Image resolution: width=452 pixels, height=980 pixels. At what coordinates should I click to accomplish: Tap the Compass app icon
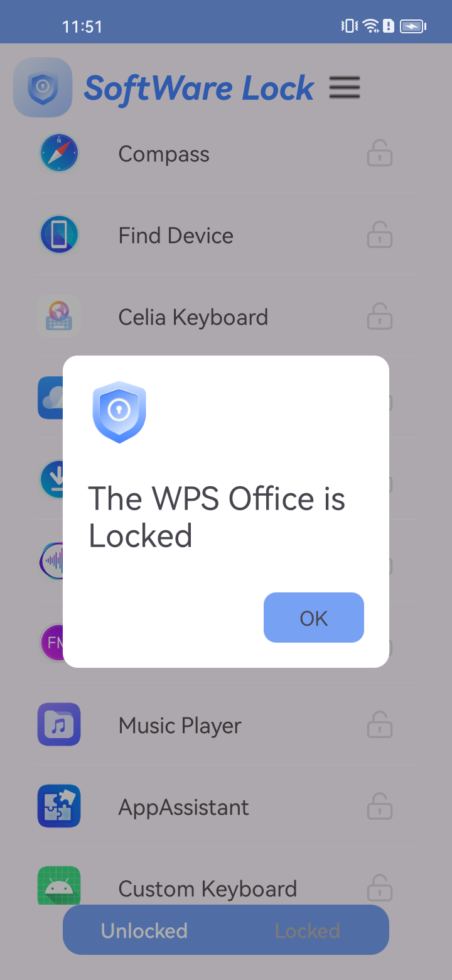(59, 154)
